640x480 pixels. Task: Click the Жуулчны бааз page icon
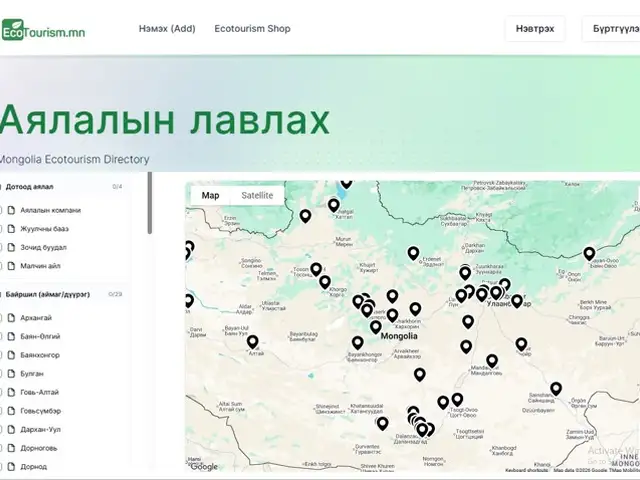[11, 229]
